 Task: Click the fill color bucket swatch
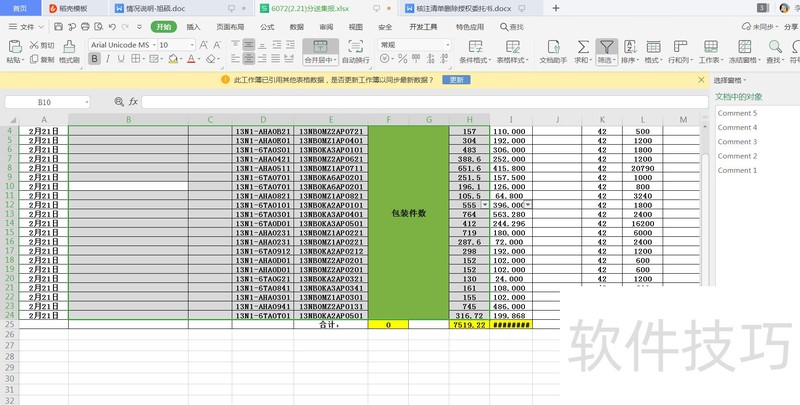173,59
